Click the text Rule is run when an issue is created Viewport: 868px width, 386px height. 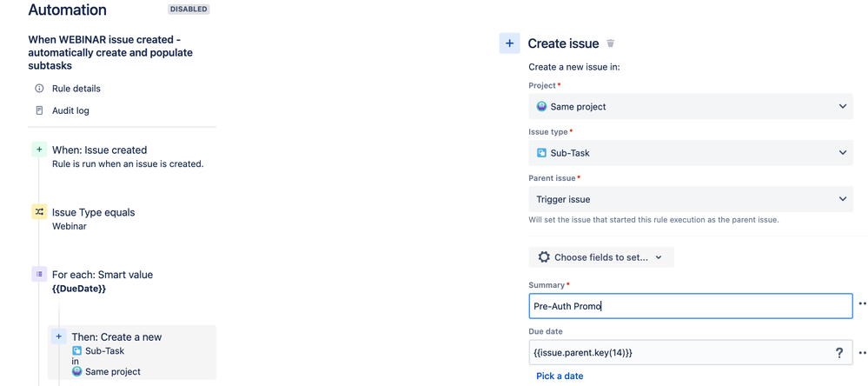129,164
